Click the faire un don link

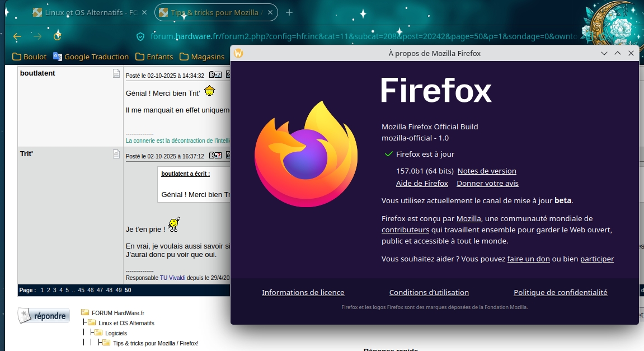(x=529, y=259)
